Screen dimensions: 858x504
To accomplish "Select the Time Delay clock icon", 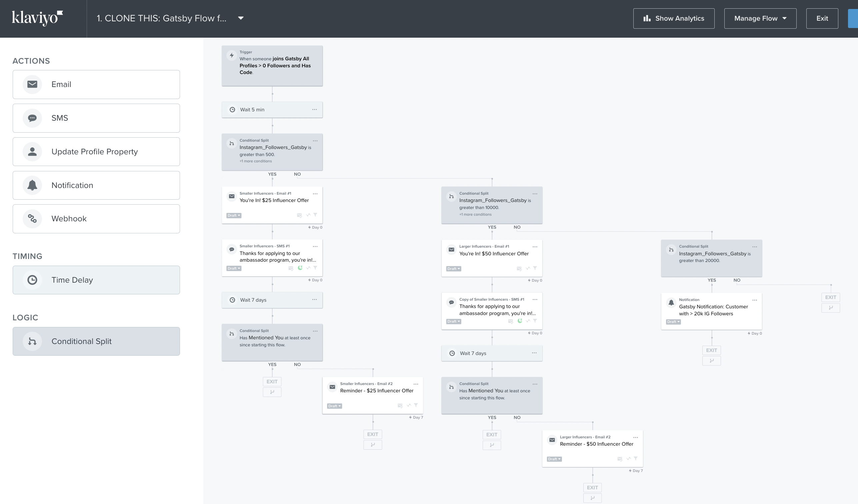I will point(32,280).
